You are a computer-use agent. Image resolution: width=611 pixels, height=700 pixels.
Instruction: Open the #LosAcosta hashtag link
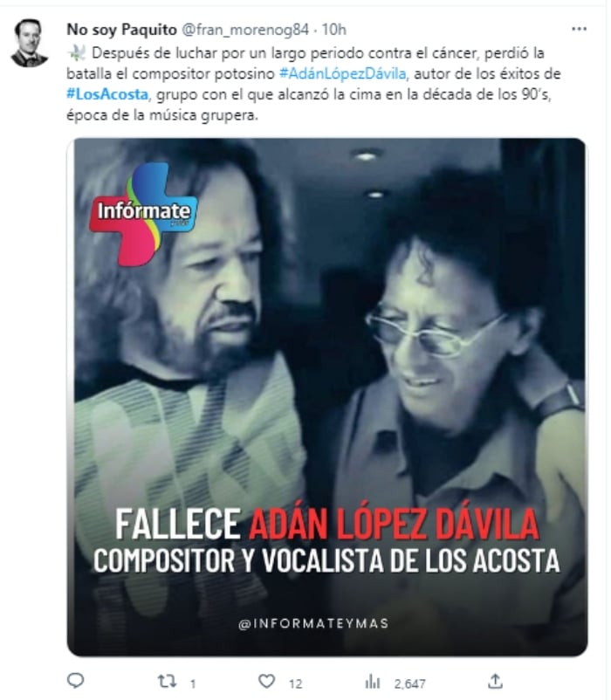(x=107, y=94)
